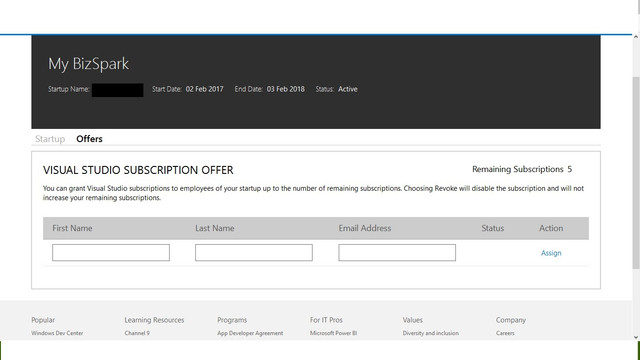Click the Email Address column header
Image resolution: width=640 pixels, height=360 pixels.
click(364, 228)
